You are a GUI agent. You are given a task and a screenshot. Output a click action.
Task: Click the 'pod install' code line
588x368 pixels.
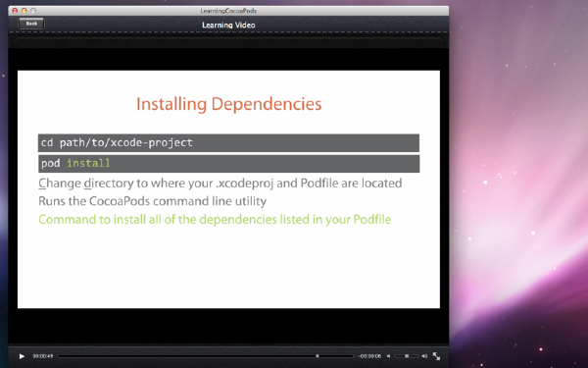pos(228,164)
